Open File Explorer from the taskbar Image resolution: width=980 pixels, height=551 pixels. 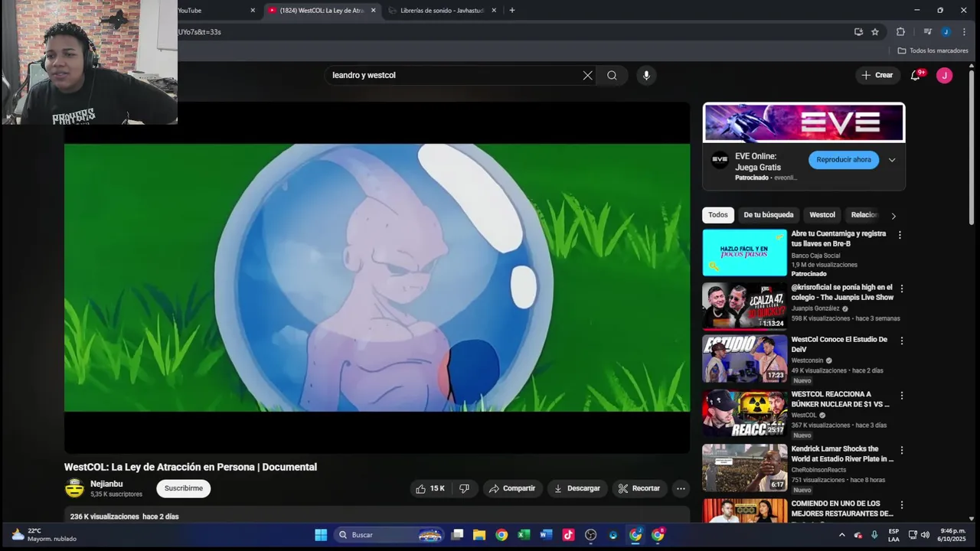479,535
